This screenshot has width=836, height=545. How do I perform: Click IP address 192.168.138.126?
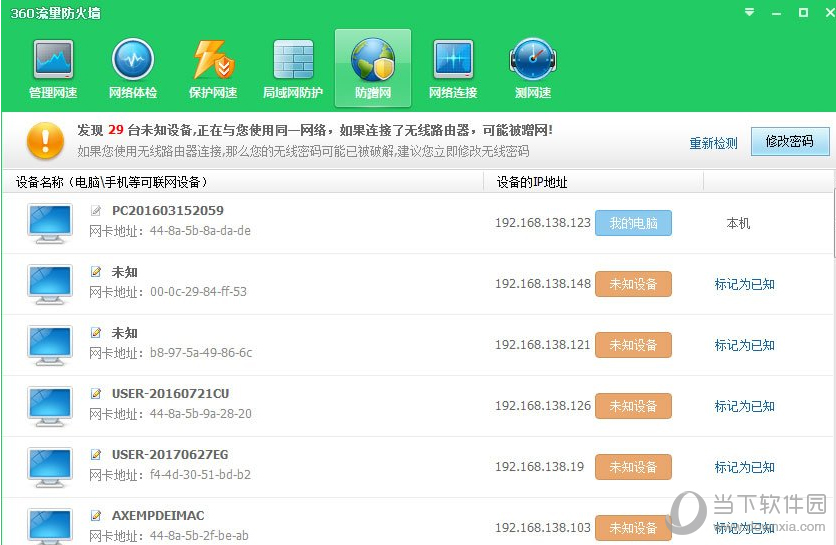[543, 405]
